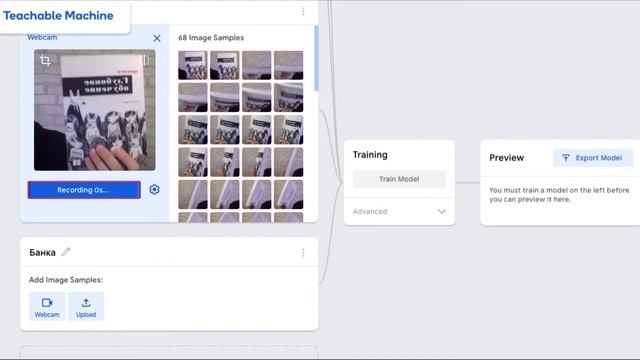Viewport: 640px width, 360px height.
Task: Click the flip icon on webcam preview
Action: click(x=146, y=60)
